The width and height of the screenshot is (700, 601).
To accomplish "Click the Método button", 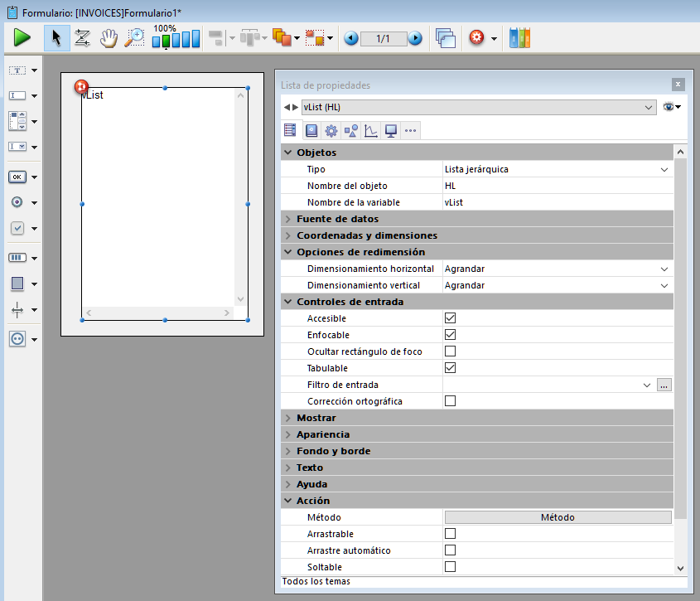I will [558, 517].
